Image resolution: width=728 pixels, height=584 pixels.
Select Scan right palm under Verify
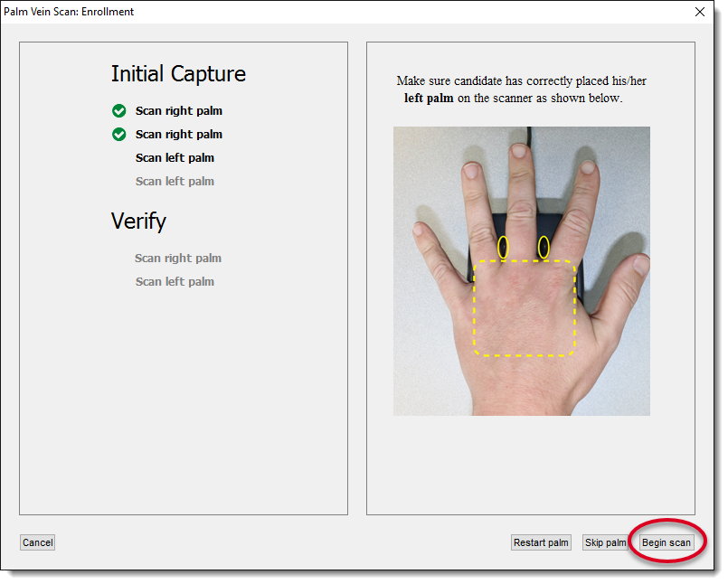click(x=178, y=258)
